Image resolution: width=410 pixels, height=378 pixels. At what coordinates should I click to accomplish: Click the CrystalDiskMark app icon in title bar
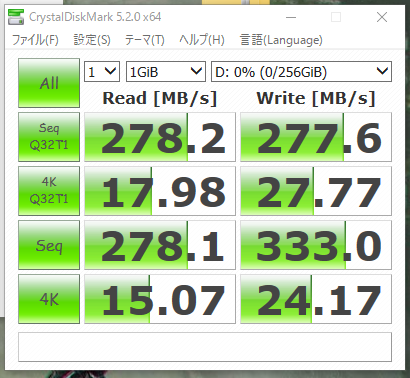[x=16, y=17]
